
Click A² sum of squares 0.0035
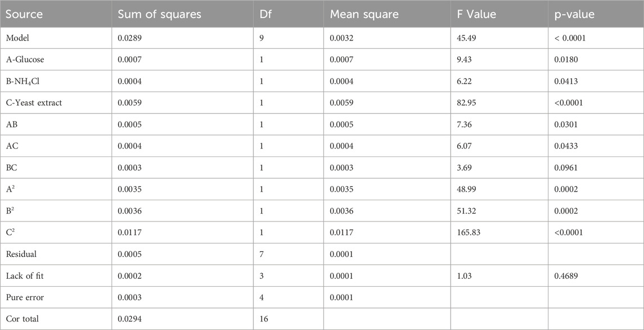pyautogui.click(x=130, y=189)
